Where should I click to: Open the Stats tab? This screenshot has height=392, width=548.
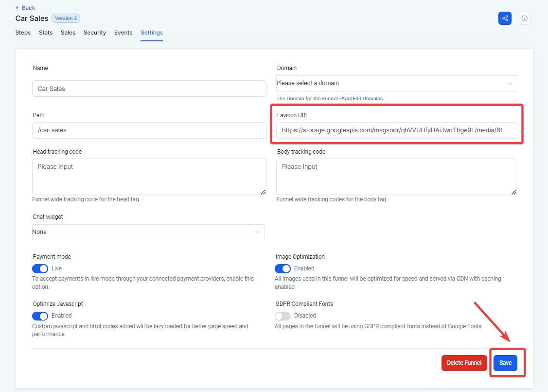pyautogui.click(x=46, y=33)
